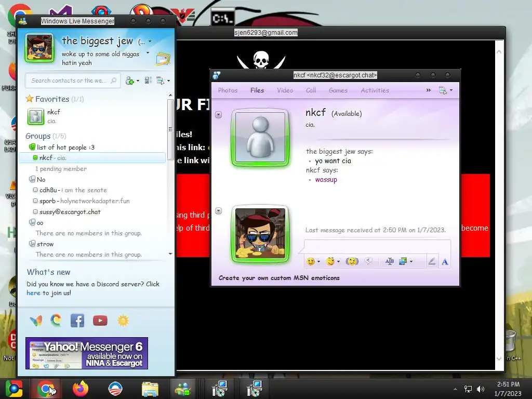Click the search magnifier in contacts search
Screen dimensions: 532x399
(114, 81)
